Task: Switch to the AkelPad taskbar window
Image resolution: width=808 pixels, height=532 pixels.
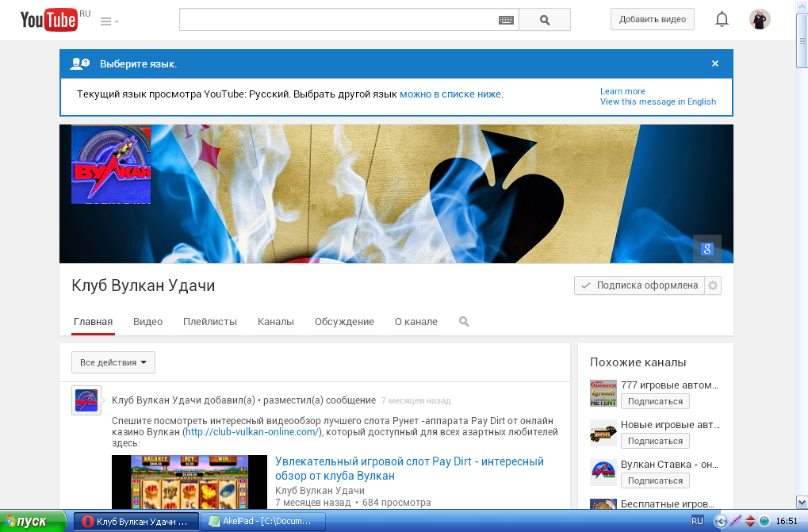Action: point(262,521)
